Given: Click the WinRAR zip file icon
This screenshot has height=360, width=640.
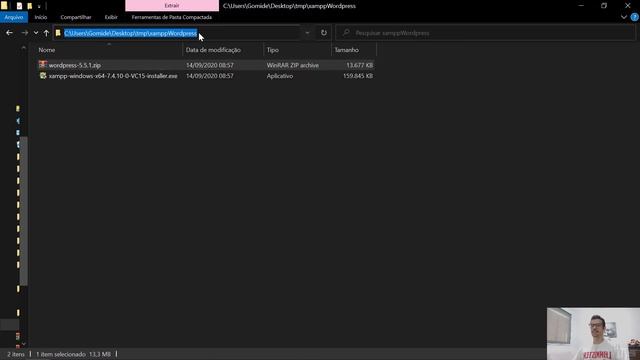Looking at the screenshot, I should (x=43, y=64).
